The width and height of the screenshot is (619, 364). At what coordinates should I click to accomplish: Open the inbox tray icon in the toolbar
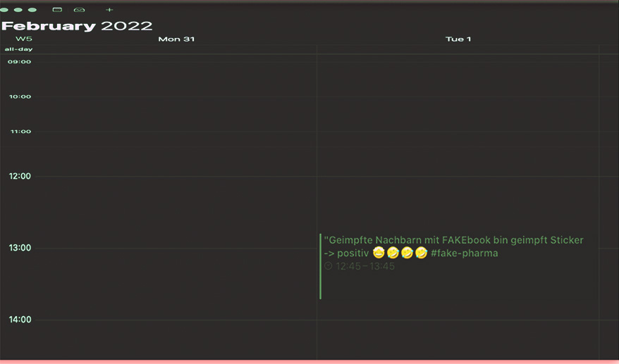click(80, 9)
